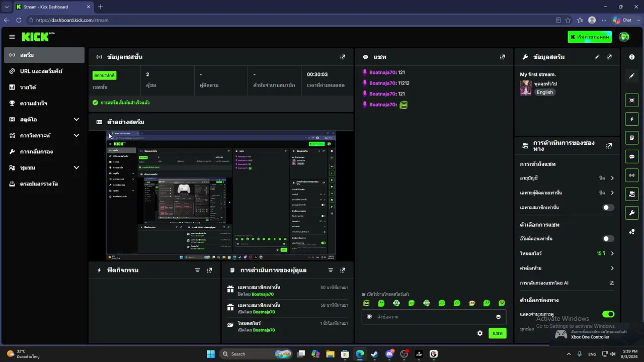Open Boatnaja70 link in the โหมดสโลว์ row
Viewport: 644px width, 362px height.
(264, 330)
